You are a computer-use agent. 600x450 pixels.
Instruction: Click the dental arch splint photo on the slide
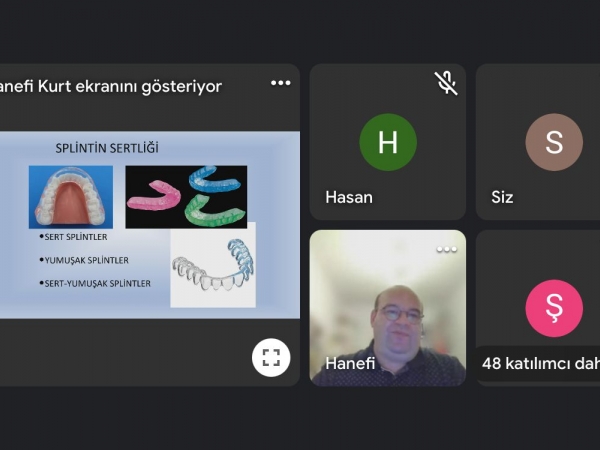pyautogui.click(x=71, y=197)
